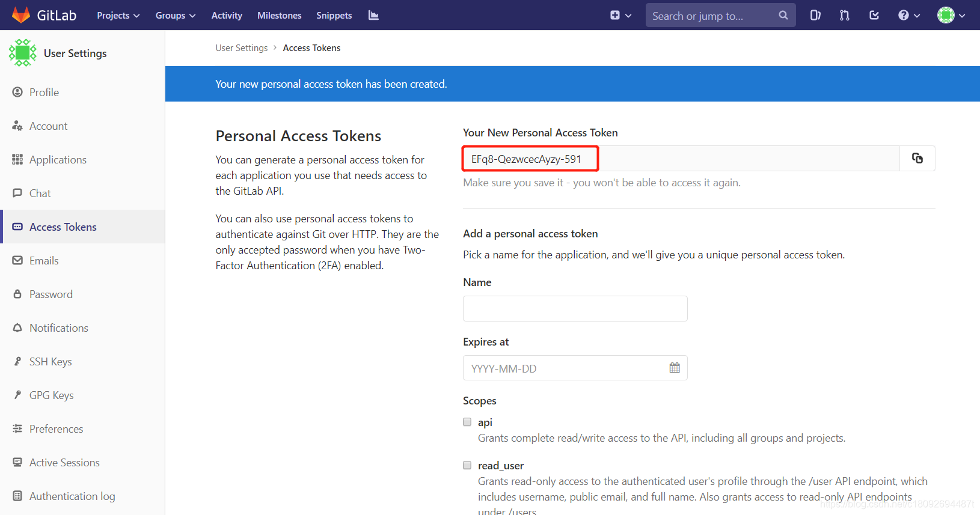Click the Search or jump to field
Image resolution: width=980 pixels, height=515 pixels.
tap(720, 16)
